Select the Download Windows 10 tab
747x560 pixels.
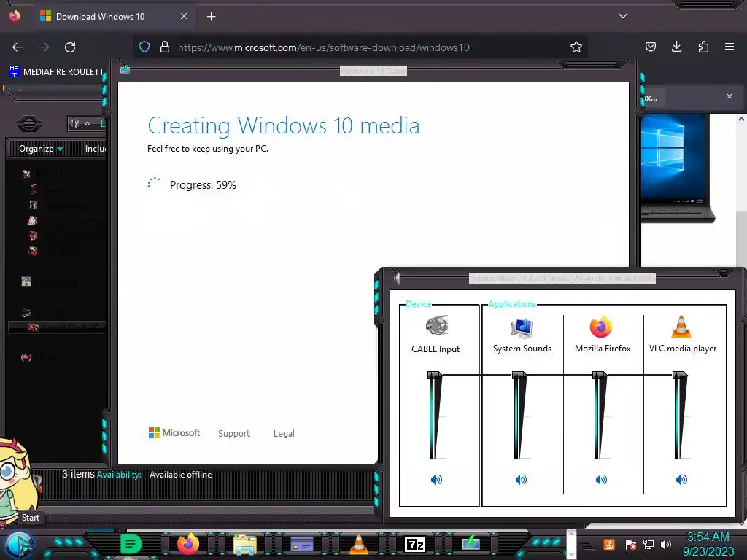[113, 17]
